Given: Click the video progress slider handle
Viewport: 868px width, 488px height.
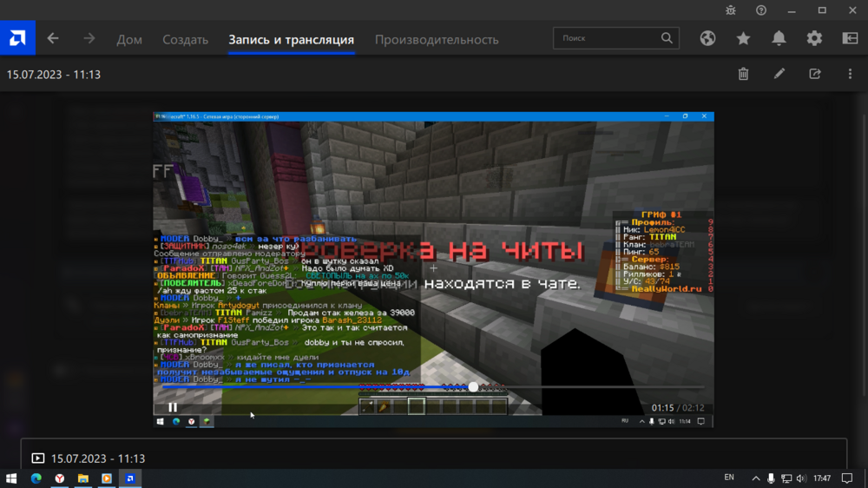Looking at the screenshot, I should 473,387.
